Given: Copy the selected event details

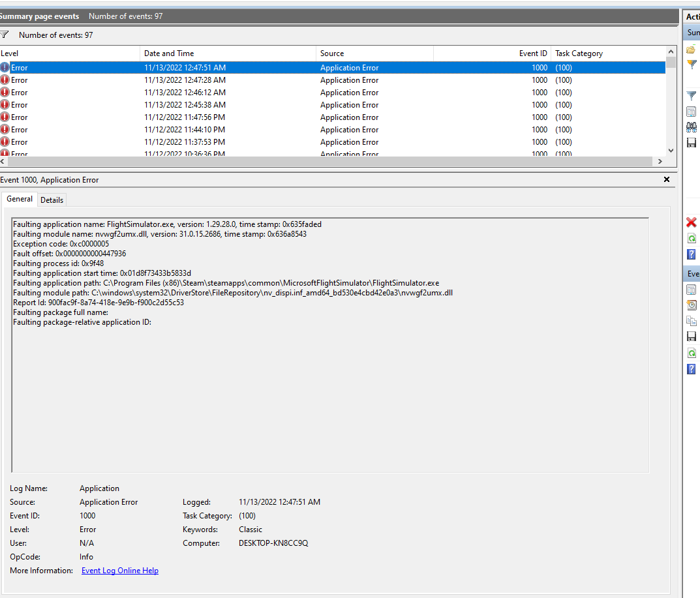Looking at the screenshot, I should (691, 320).
